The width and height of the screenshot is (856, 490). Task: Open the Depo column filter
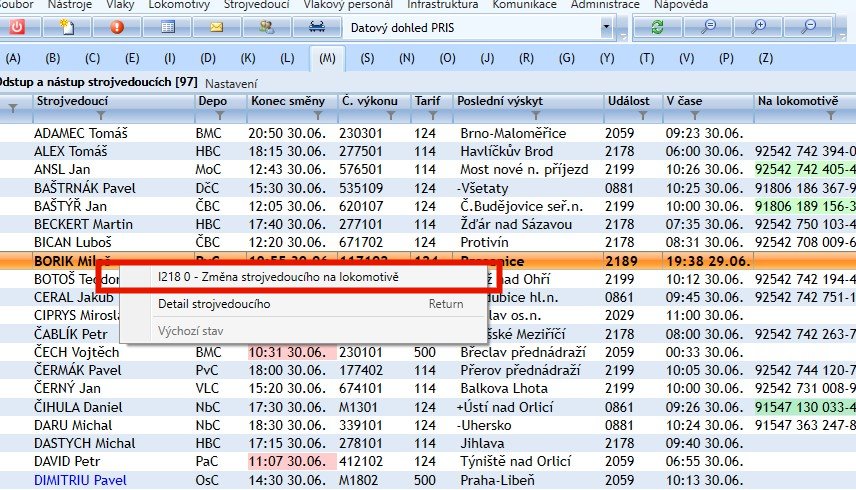(x=219, y=116)
